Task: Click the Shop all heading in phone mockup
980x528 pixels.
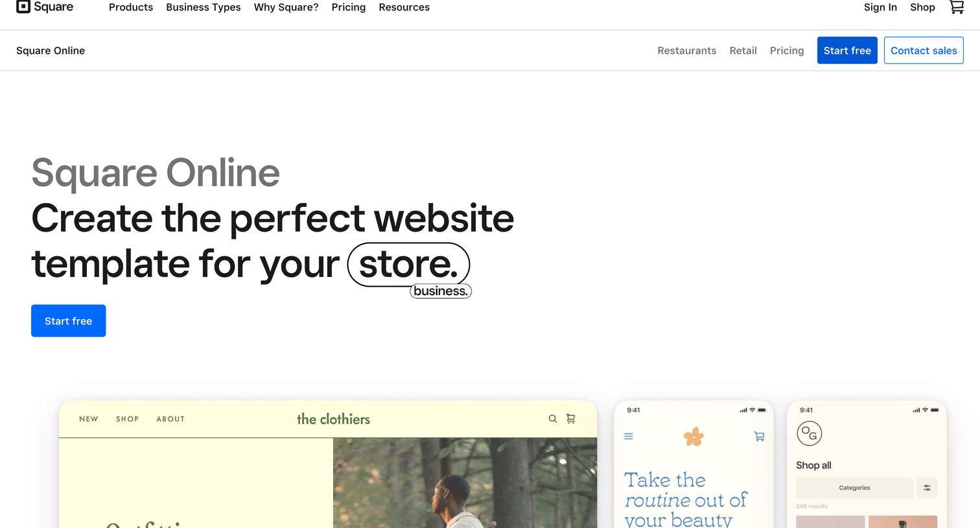Action: tap(813, 465)
